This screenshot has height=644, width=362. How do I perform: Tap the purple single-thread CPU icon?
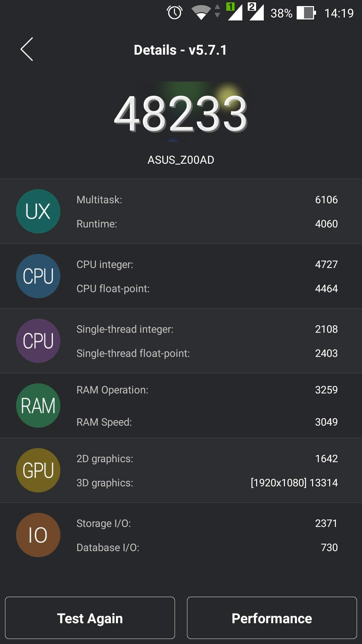tap(38, 341)
